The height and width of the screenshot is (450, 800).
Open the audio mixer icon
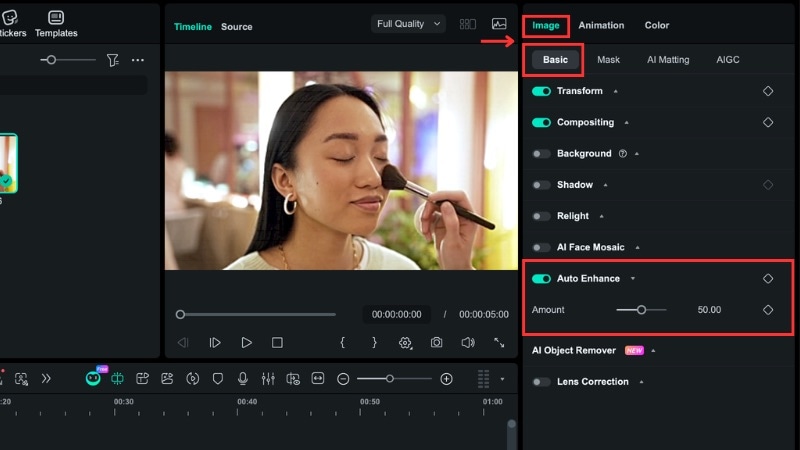(268, 379)
